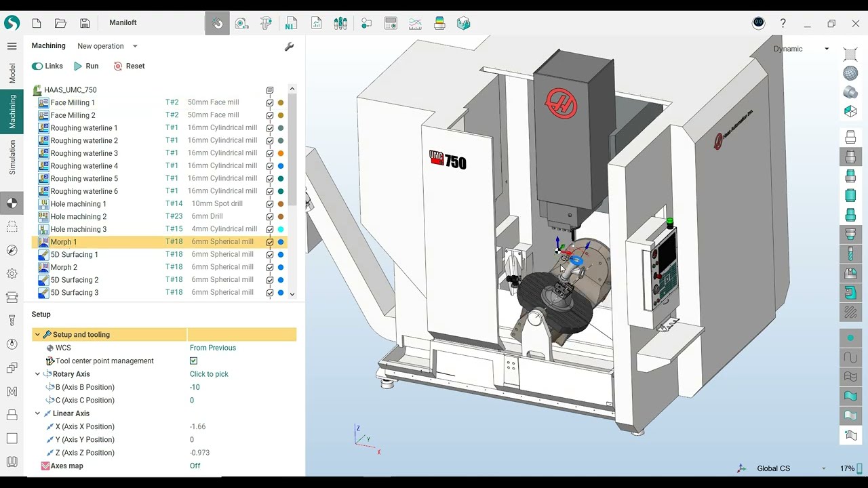This screenshot has width=868, height=488.
Task: Select Hole machining 1 operation
Action: point(78,204)
